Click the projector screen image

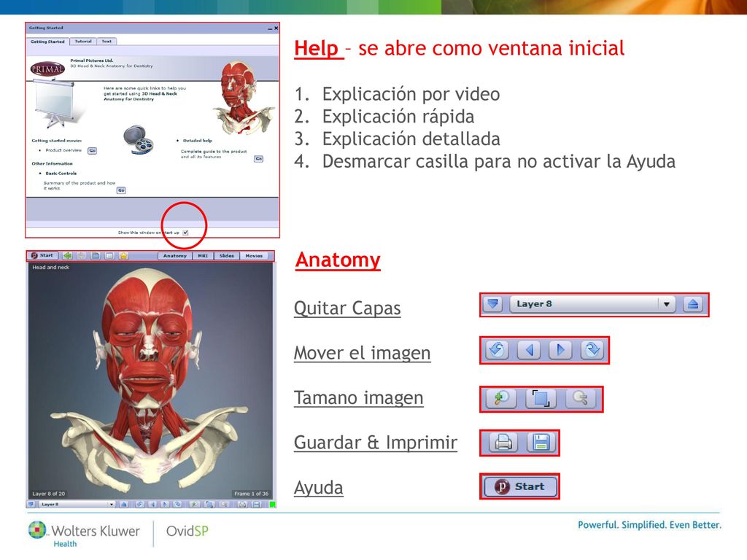(56, 104)
